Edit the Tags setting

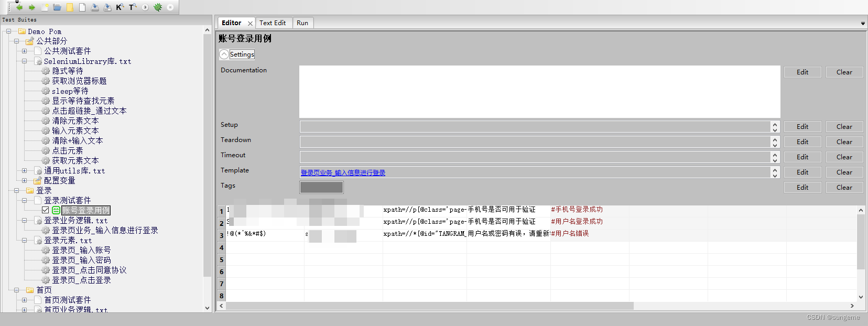[802, 188]
